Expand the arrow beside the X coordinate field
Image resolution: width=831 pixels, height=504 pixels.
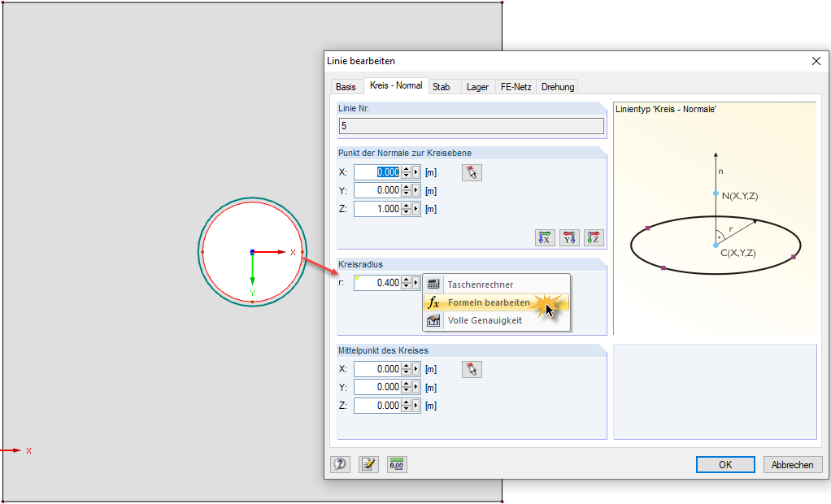[415, 172]
